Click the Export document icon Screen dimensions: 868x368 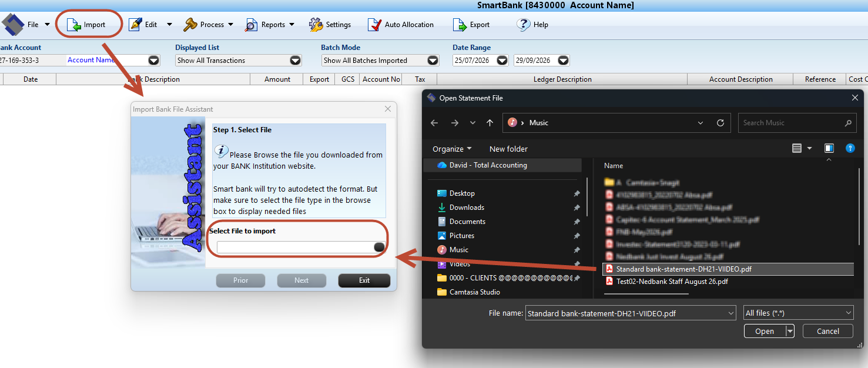point(459,25)
